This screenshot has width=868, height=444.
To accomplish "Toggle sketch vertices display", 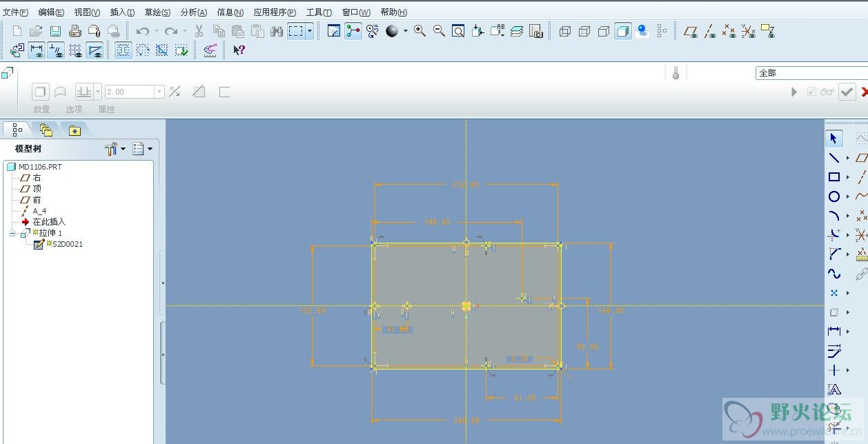I will point(95,50).
